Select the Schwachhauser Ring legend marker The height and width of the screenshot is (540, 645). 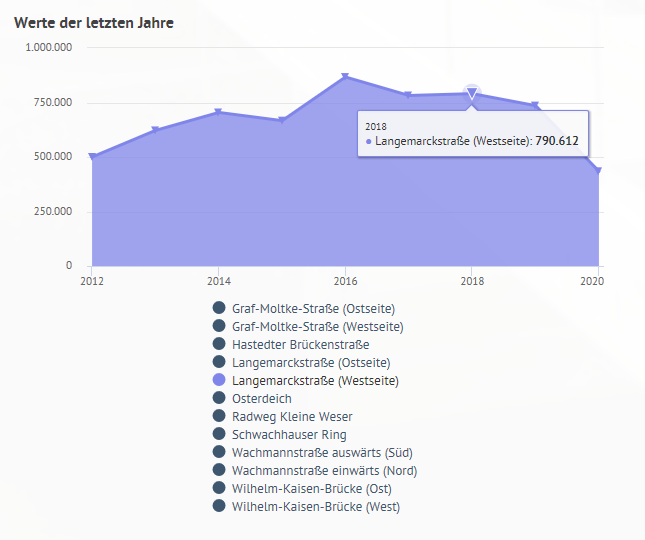tap(219, 435)
